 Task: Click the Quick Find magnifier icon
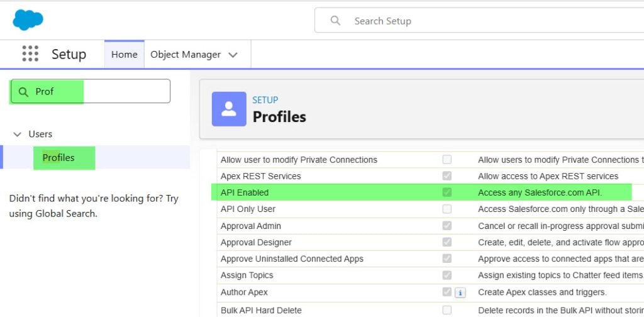tap(23, 92)
